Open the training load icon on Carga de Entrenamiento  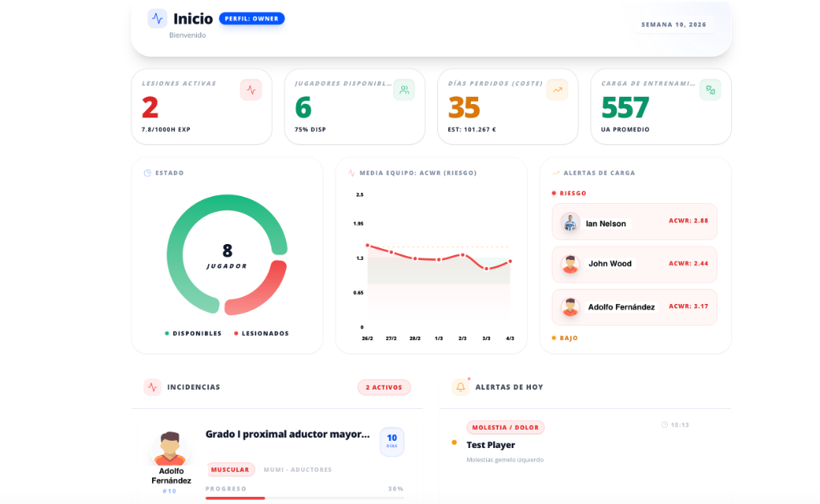pyautogui.click(x=710, y=90)
